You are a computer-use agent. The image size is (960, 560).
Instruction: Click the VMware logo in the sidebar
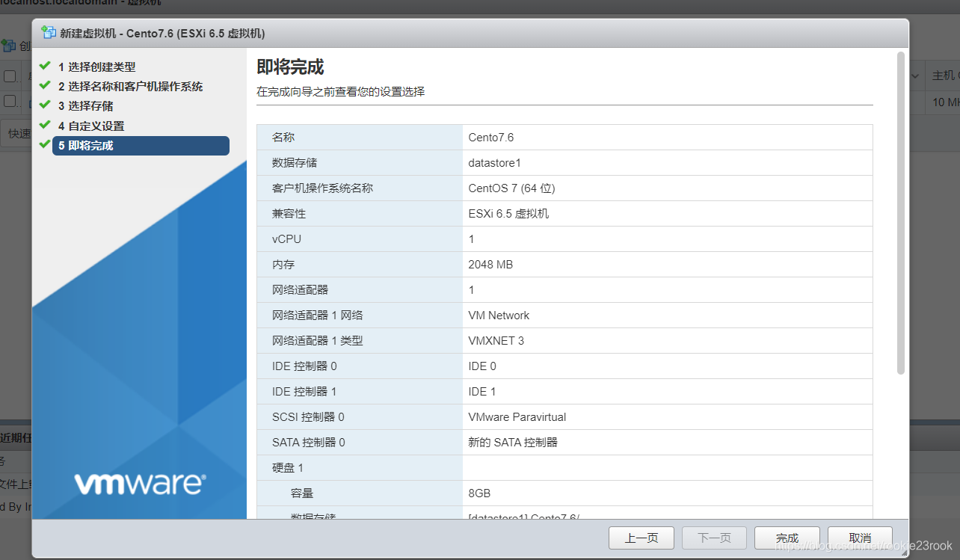pos(140,484)
